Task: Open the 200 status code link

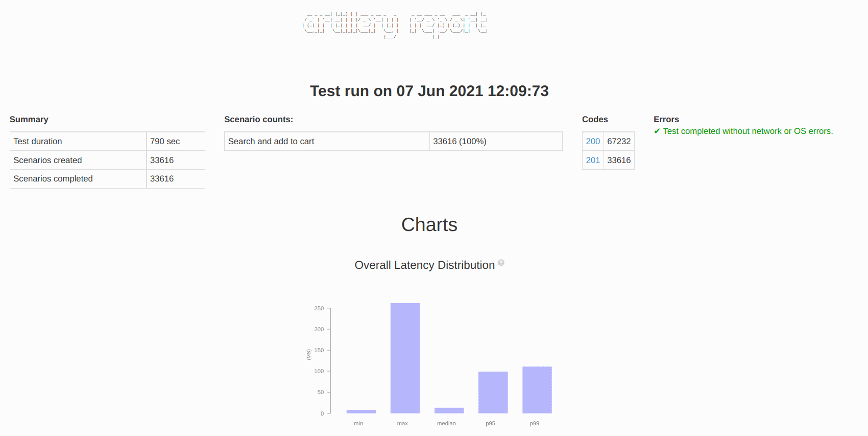Action: click(x=593, y=142)
